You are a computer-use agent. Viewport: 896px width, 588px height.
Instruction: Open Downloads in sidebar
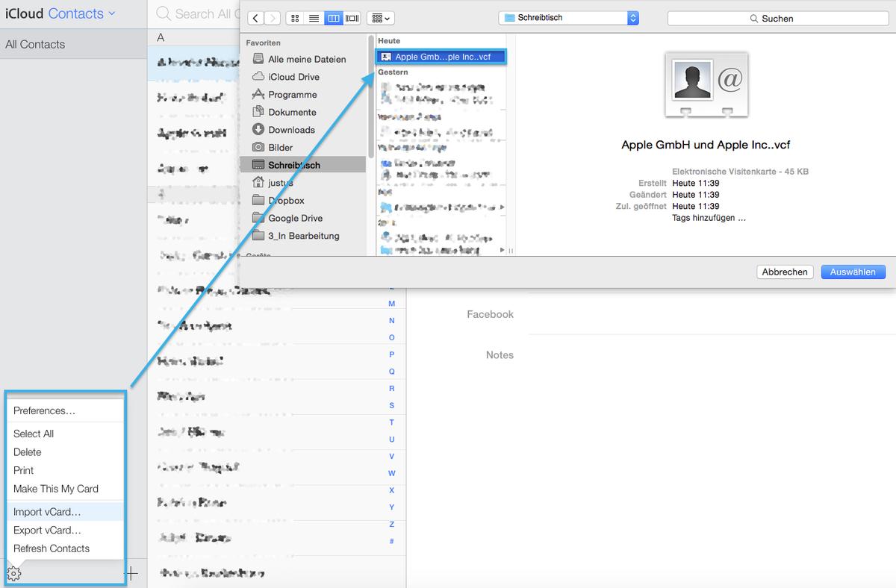point(291,130)
